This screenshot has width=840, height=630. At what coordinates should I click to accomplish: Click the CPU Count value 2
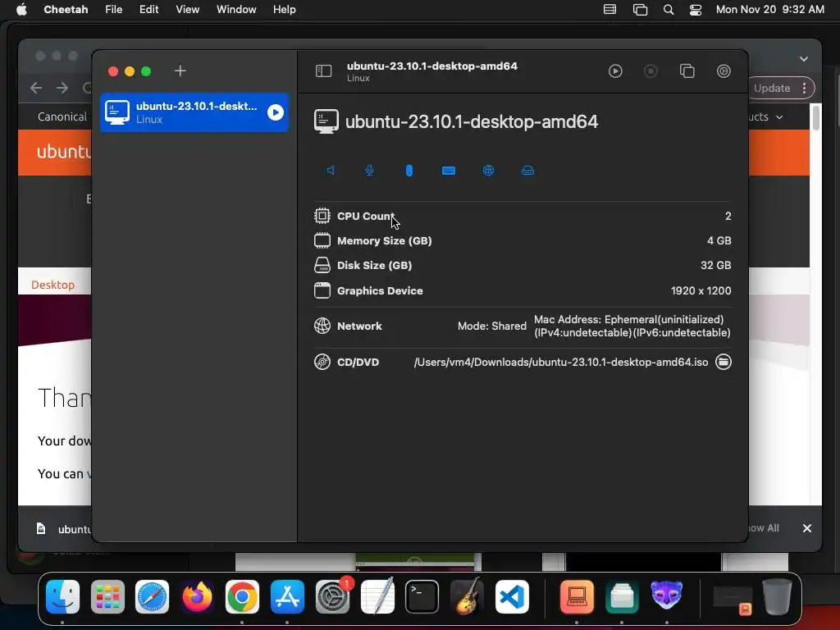click(728, 216)
